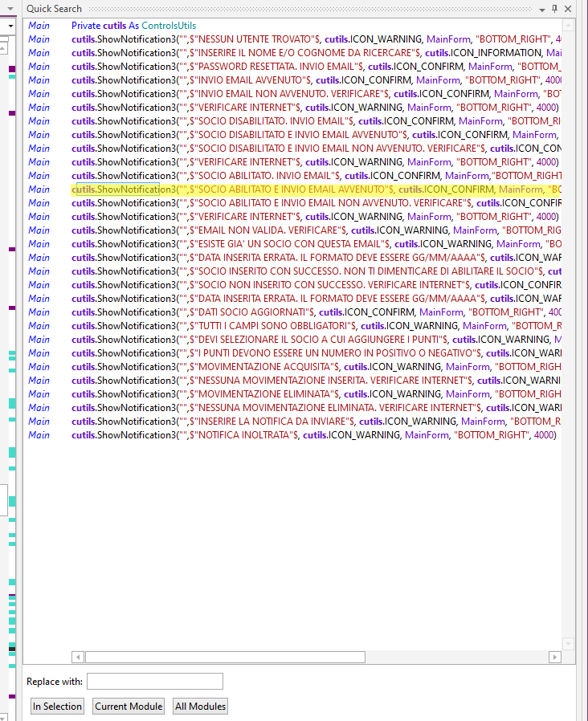Image resolution: width=588 pixels, height=721 pixels.
Task: Click the Replace with input field
Action: click(155, 681)
